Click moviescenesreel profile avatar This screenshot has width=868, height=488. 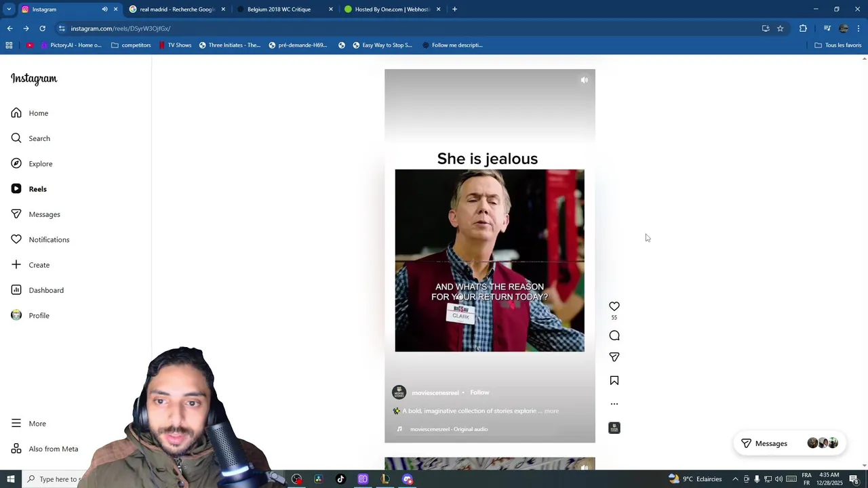[399, 392]
